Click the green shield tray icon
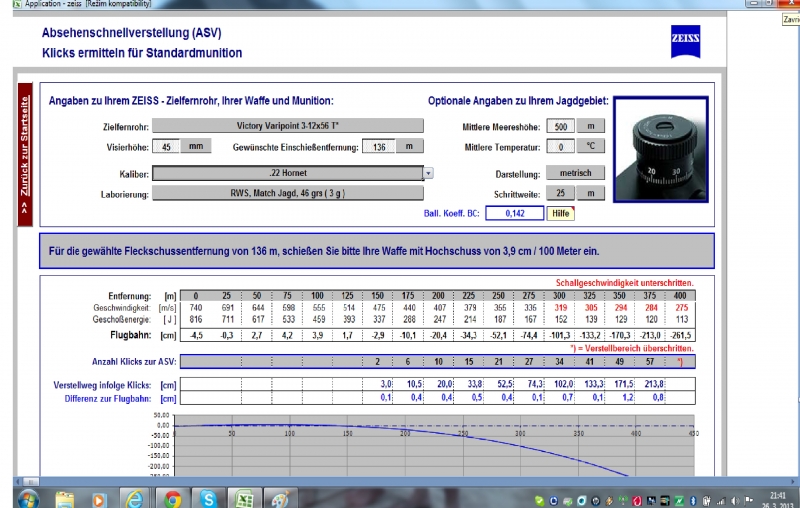Viewport: 800px width, 508px height. coord(539,501)
